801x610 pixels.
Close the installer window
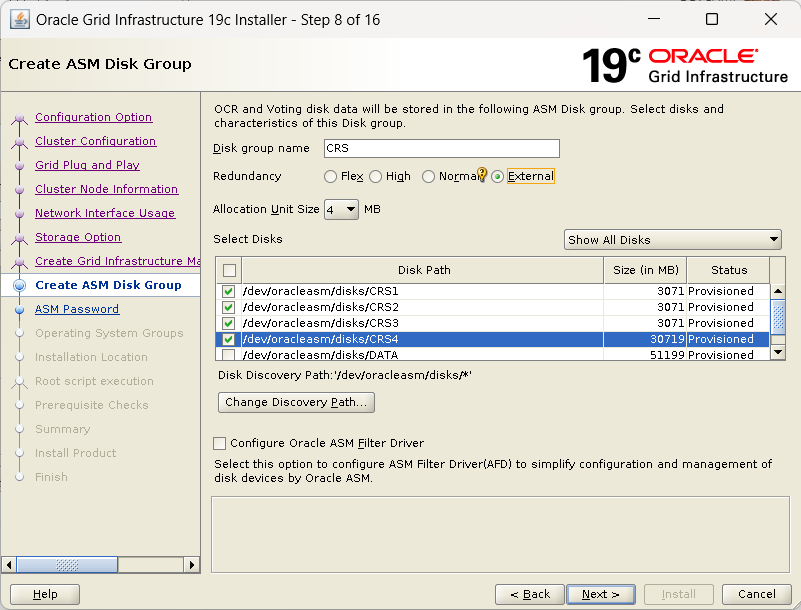770,19
